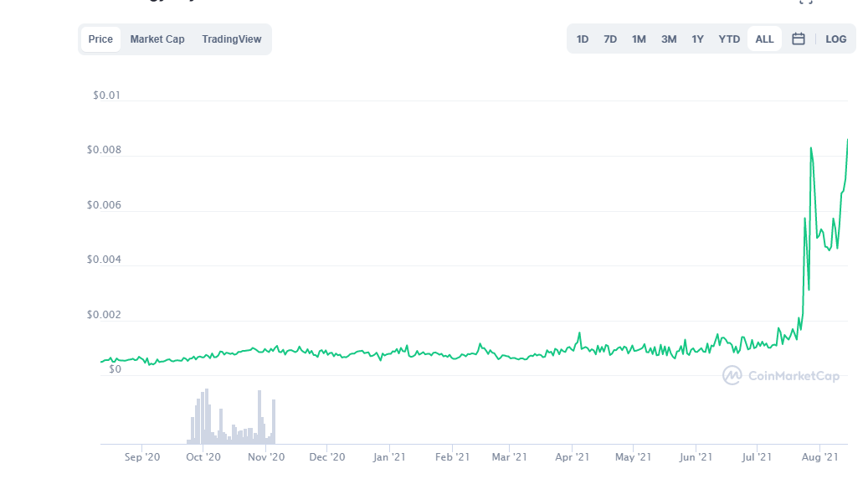Click the Aug '21 date label
This screenshot has height=479, width=868.
click(820, 457)
